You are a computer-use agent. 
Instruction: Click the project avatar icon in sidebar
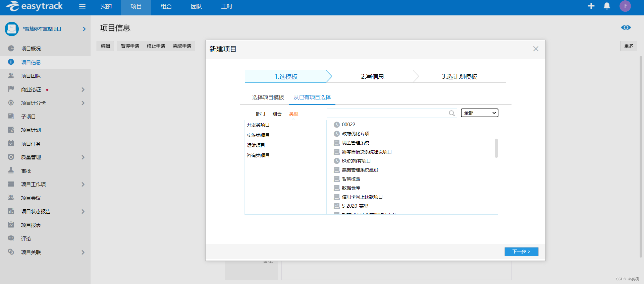point(12,29)
